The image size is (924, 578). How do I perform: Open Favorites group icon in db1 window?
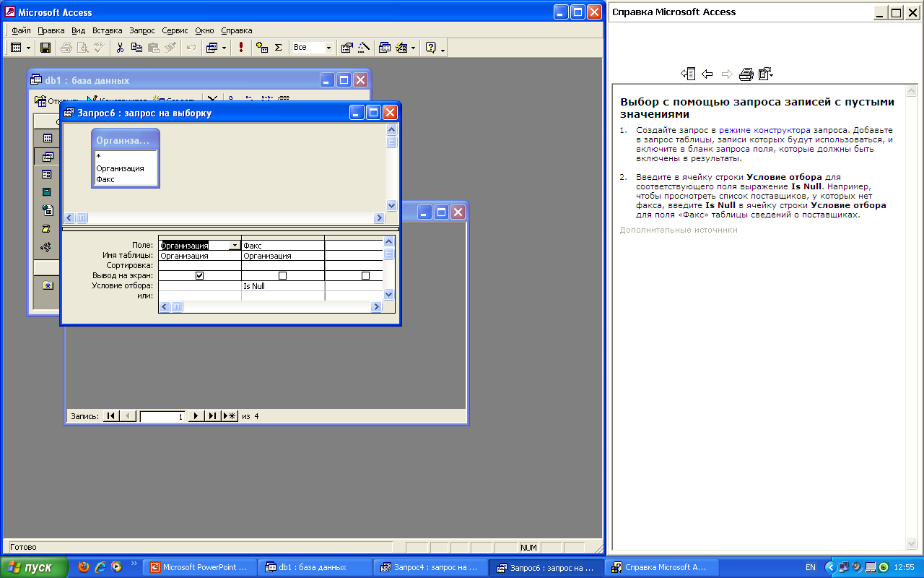pos(47,285)
